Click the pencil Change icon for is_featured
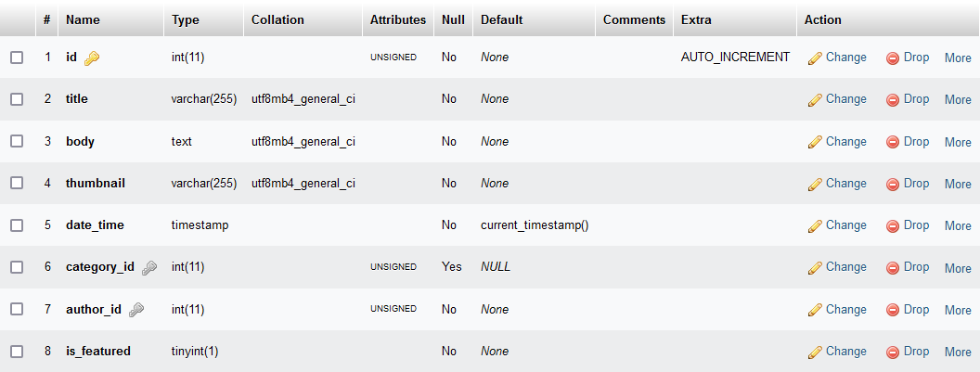Viewport: 980px width, 372px height. coord(816,353)
